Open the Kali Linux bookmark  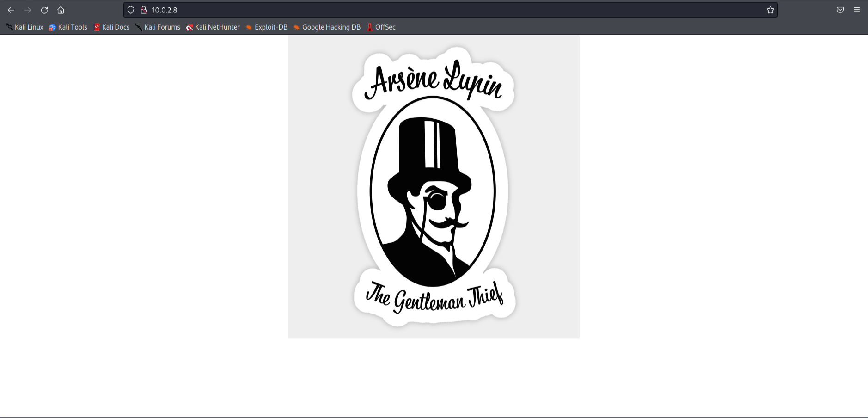(25, 27)
